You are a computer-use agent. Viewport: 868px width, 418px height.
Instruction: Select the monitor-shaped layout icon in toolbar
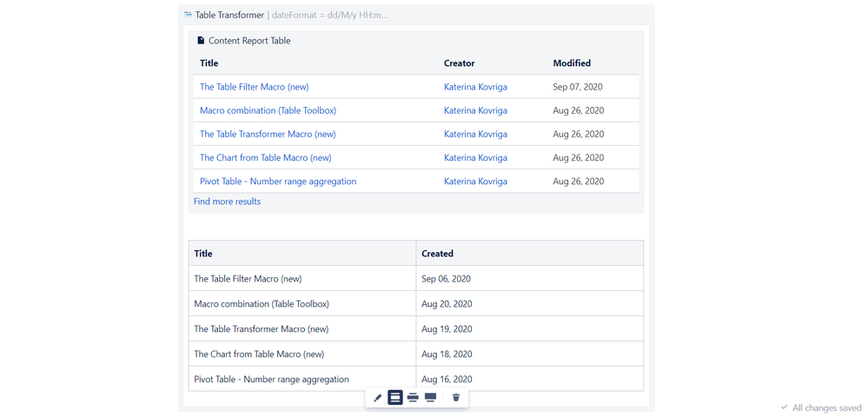[x=431, y=397]
